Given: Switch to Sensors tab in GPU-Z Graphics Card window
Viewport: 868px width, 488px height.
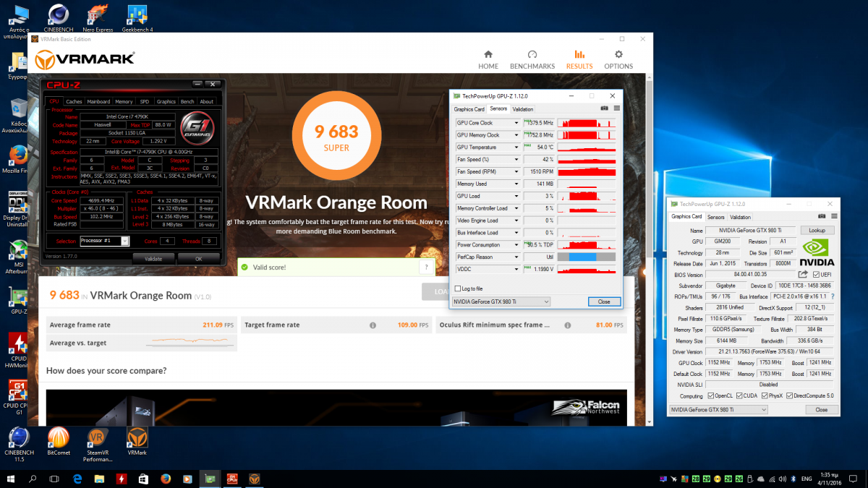Looking at the screenshot, I should [716, 217].
